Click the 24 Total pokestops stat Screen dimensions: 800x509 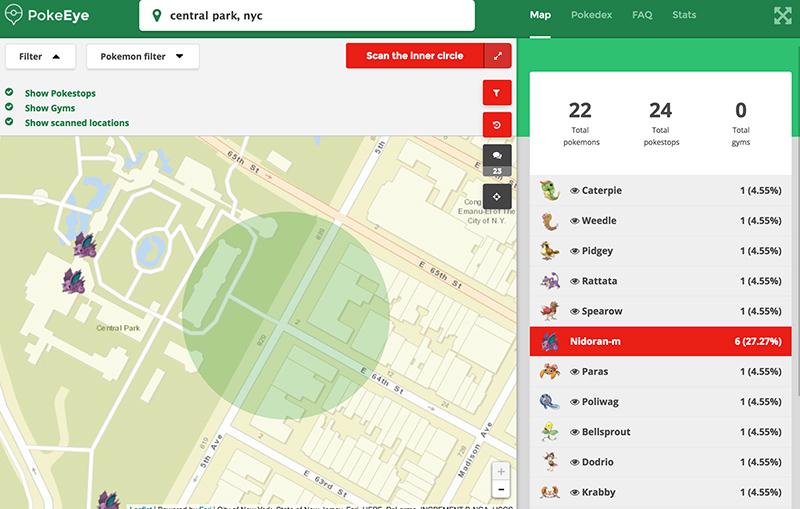pyautogui.click(x=661, y=123)
